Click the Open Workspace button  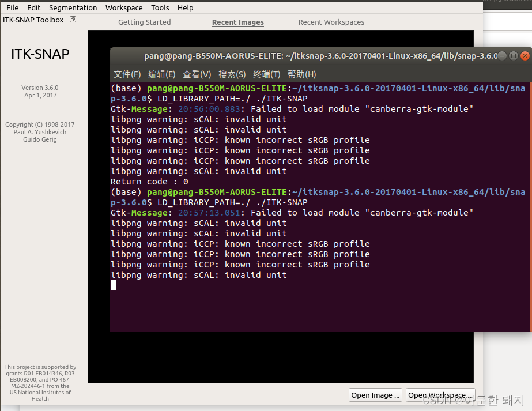pyautogui.click(x=440, y=395)
